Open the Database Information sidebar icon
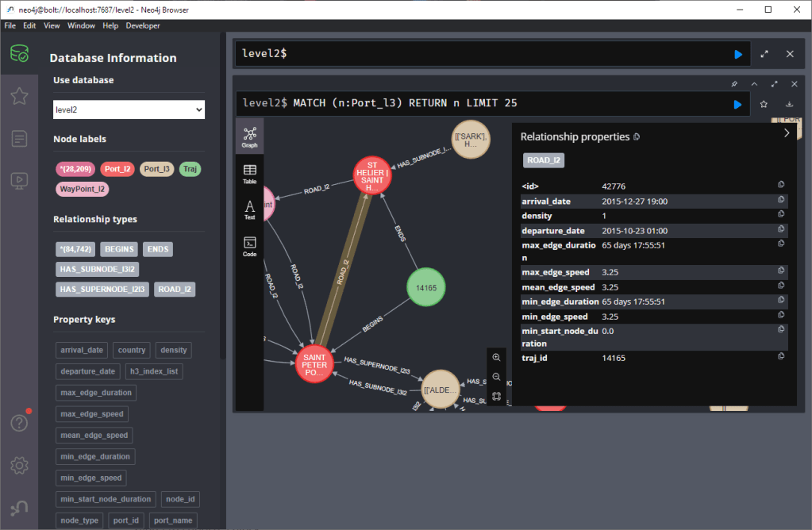Viewport: 812px width, 530px height. coord(19,55)
